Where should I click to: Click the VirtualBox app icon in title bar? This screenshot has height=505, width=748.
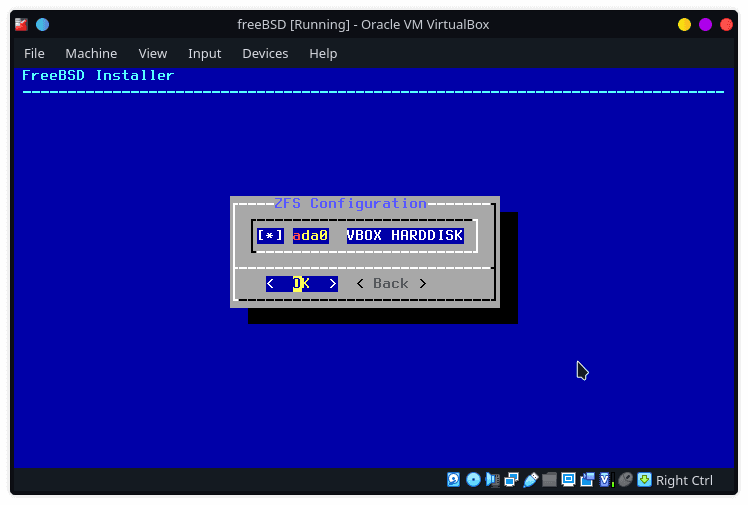click(21, 24)
